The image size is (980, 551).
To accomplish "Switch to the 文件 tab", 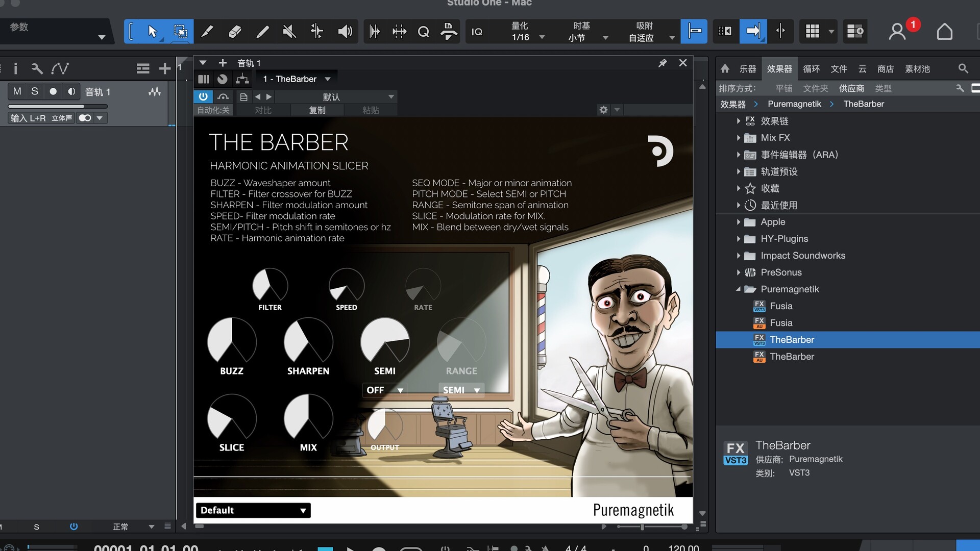I will 839,69.
